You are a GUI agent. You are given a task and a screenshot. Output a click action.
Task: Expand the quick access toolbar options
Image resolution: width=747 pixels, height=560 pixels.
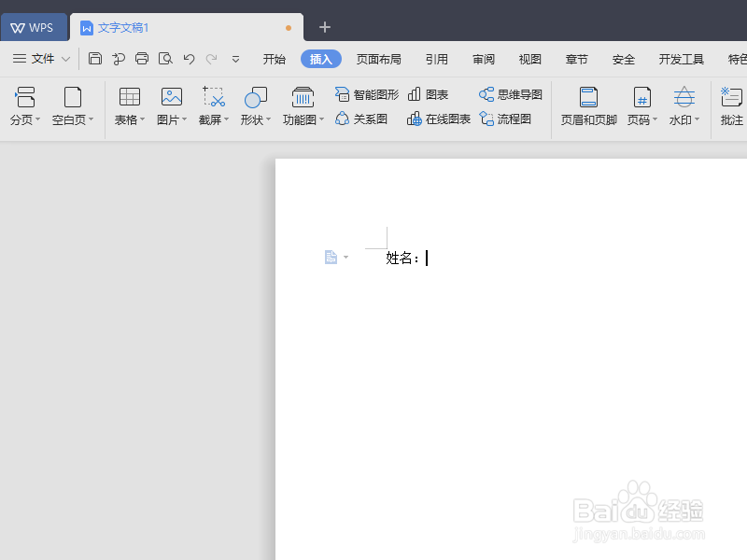[235, 60]
